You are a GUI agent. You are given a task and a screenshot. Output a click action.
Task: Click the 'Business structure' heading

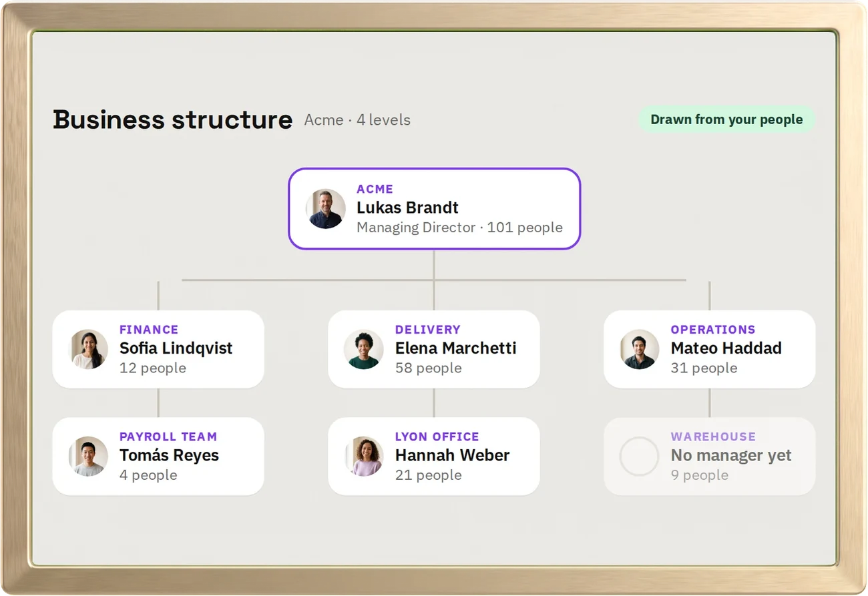(x=173, y=119)
